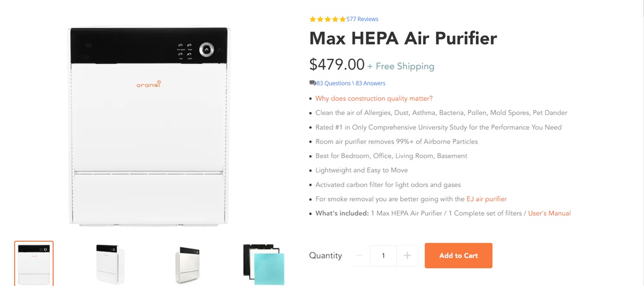Follow the EJ air purifier link
Viewport: 644px width, 286px height.
pyautogui.click(x=486, y=199)
